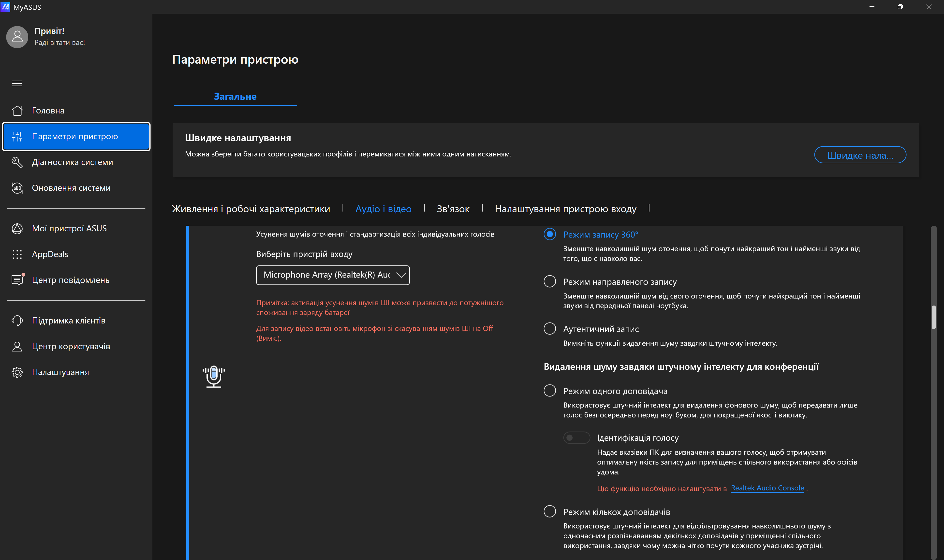Viewport: 944px width, 560px height.
Task: Click the user profile avatar
Action: coord(17,37)
